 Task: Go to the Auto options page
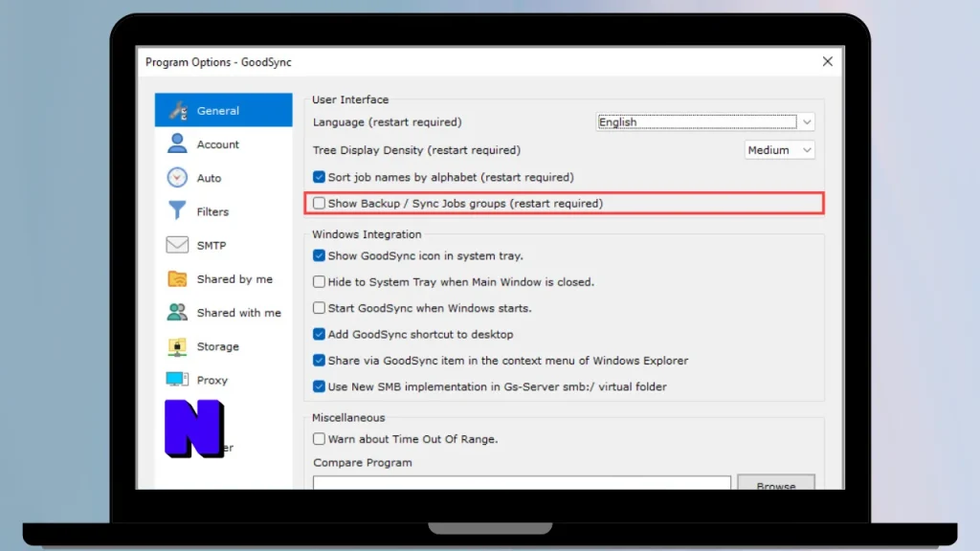tap(224, 178)
